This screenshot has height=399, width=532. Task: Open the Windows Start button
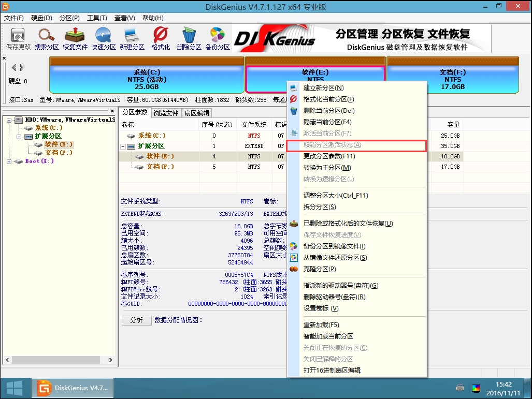click(15, 388)
